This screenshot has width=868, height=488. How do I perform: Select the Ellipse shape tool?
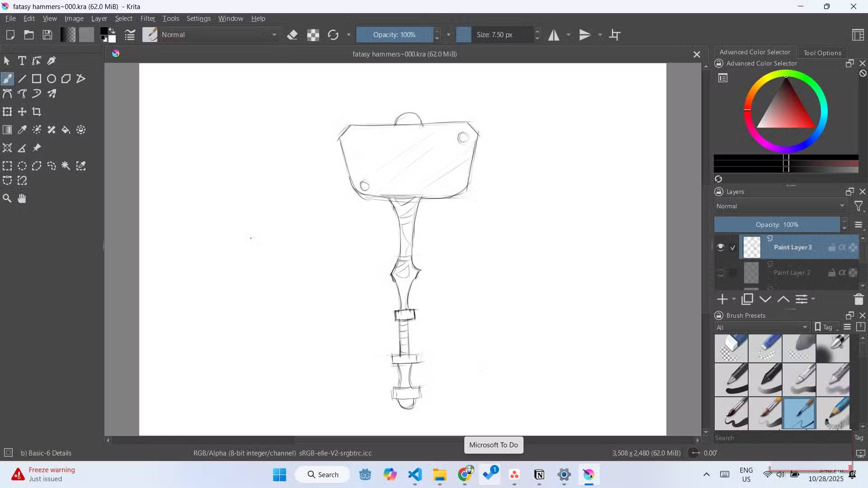52,79
